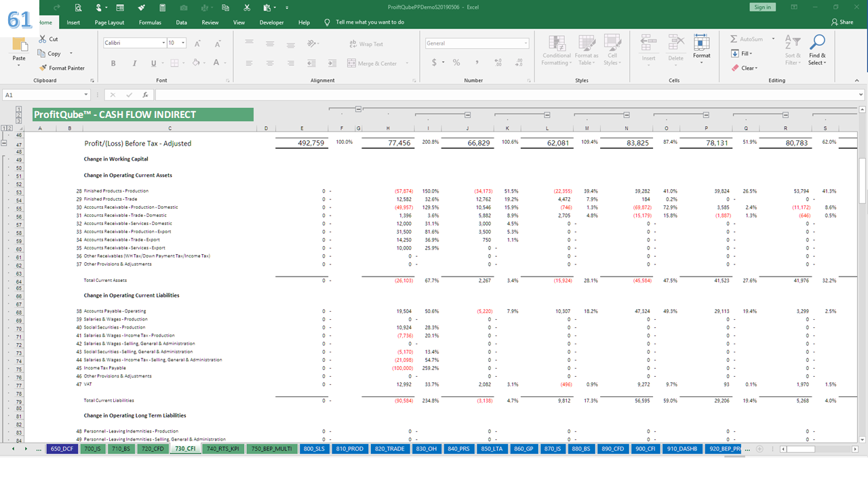The image size is (868, 488).
Task: Open the font size dropdown
Action: pos(183,43)
